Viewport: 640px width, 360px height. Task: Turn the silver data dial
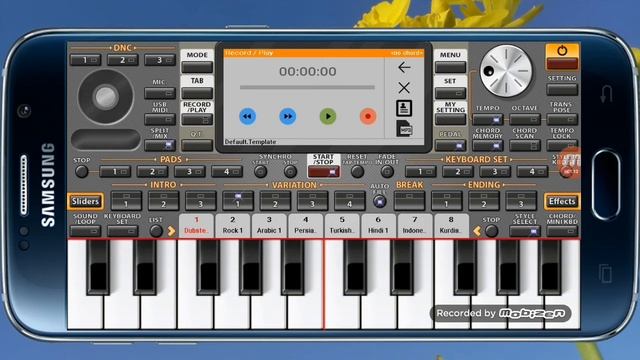(x=506, y=71)
